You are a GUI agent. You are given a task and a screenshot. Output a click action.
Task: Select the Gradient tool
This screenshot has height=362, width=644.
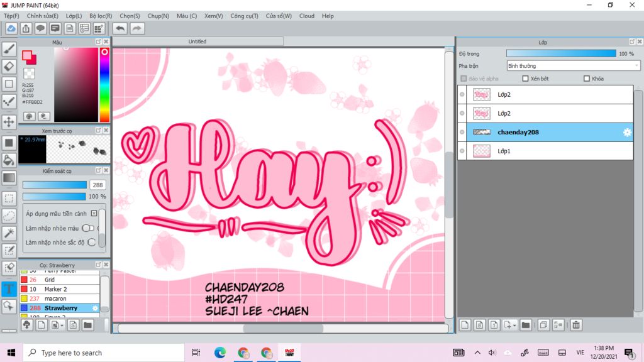pyautogui.click(x=9, y=178)
